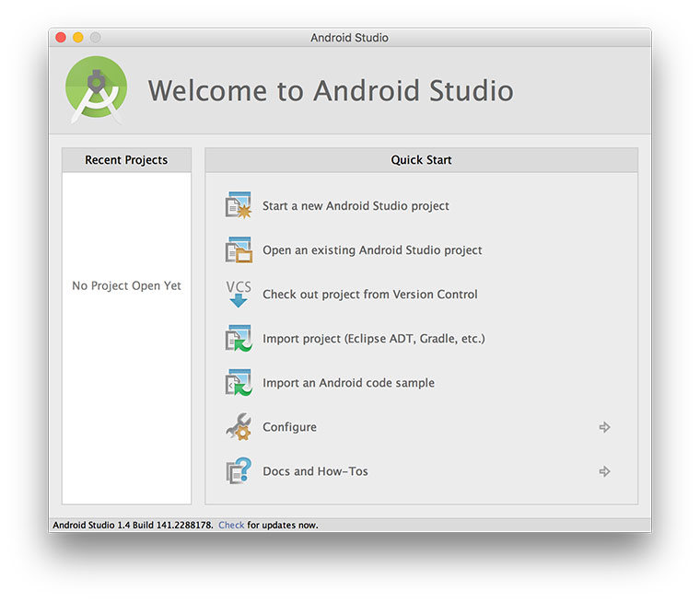Select "Check out project from Version Control" text
Image resolution: width=700 pixels, height=602 pixels.
[369, 295]
